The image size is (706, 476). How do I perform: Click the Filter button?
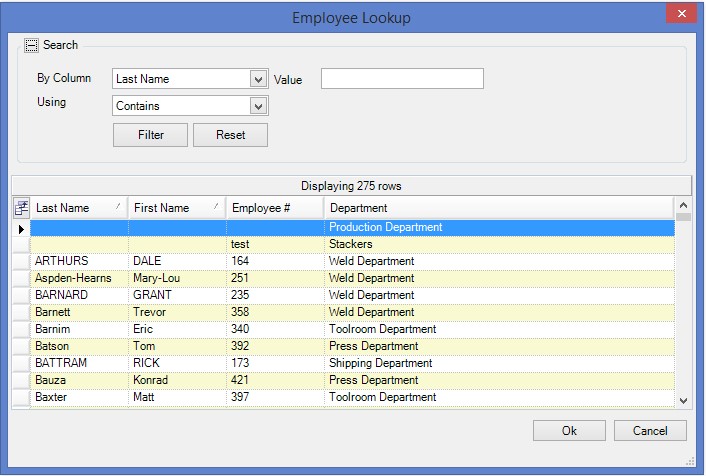(150, 135)
